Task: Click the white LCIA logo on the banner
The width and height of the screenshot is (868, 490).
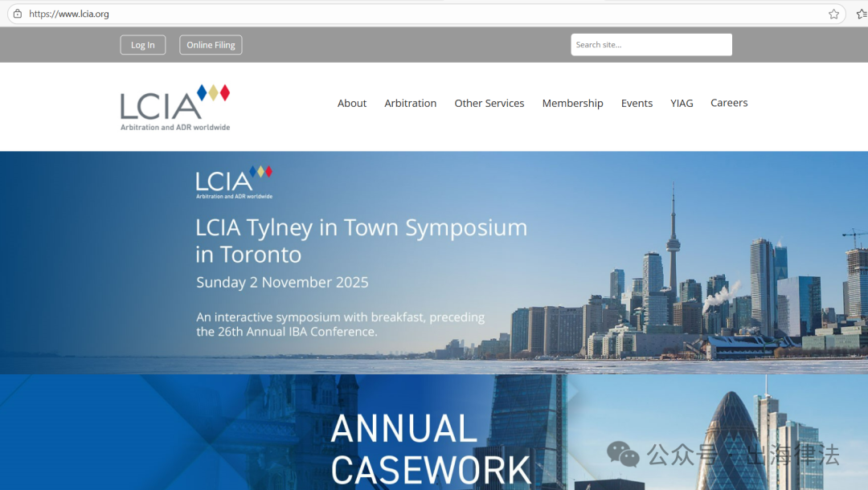Action: pyautogui.click(x=234, y=182)
